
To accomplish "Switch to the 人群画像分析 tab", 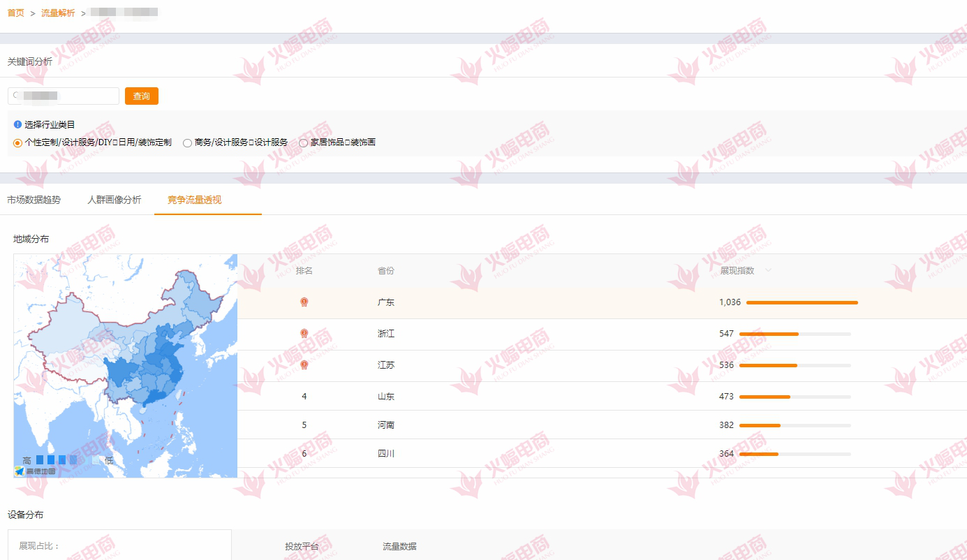I will 115,200.
